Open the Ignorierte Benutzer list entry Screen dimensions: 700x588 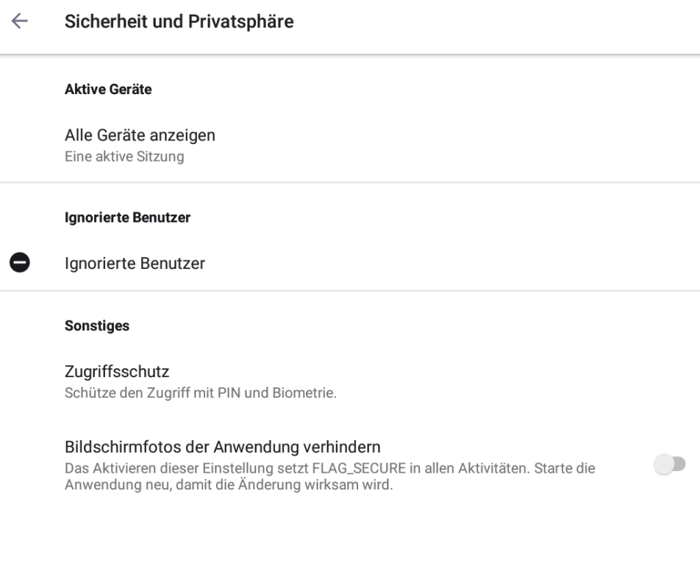(x=135, y=263)
